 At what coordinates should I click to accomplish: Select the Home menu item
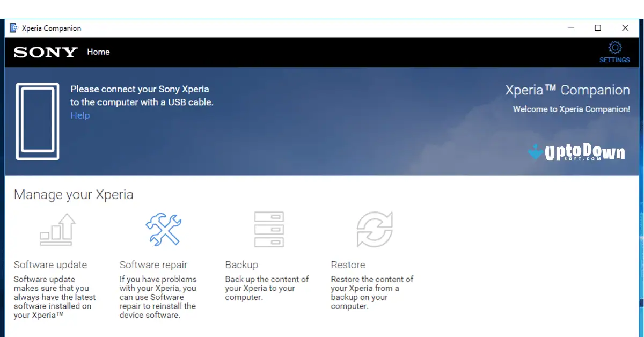[x=98, y=52]
